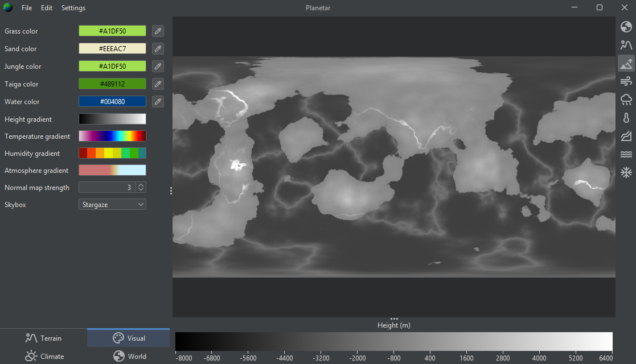Click the panel splitter handle dots
The image size is (636, 364).
(171, 191)
